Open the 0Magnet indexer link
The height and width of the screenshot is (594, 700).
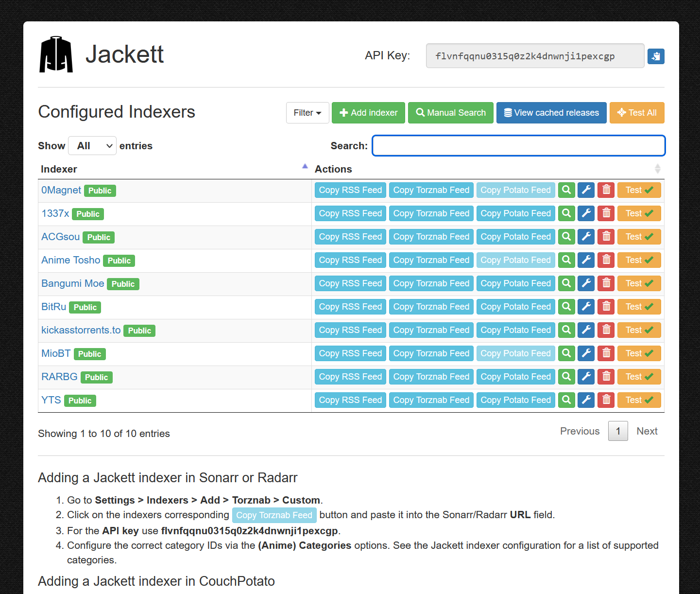pyautogui.click(x=61, y=190)
